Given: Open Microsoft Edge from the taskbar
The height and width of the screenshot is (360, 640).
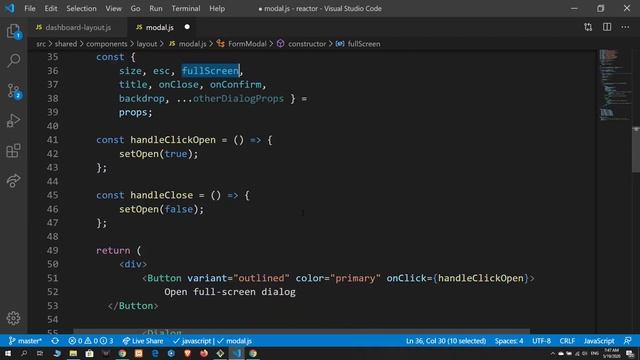Looking at the screenshot, I should 155,353.
